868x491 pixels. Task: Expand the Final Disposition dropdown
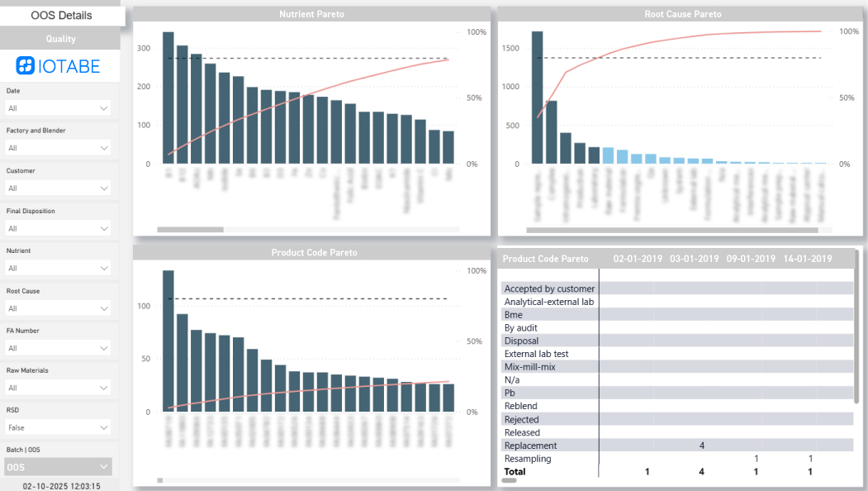click(x=57, y=227)
